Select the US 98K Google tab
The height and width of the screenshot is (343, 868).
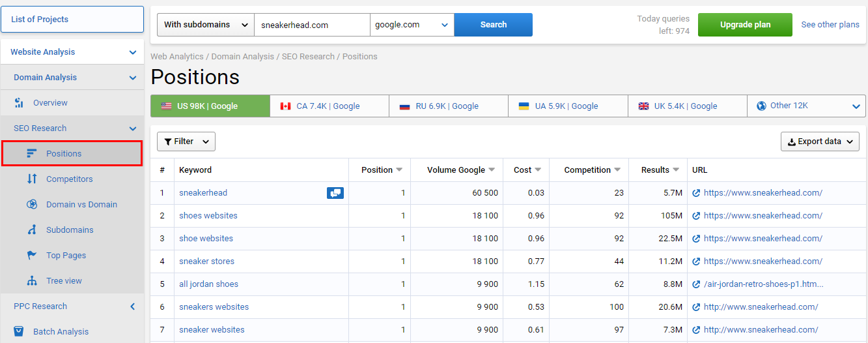(x=210, y=106)
